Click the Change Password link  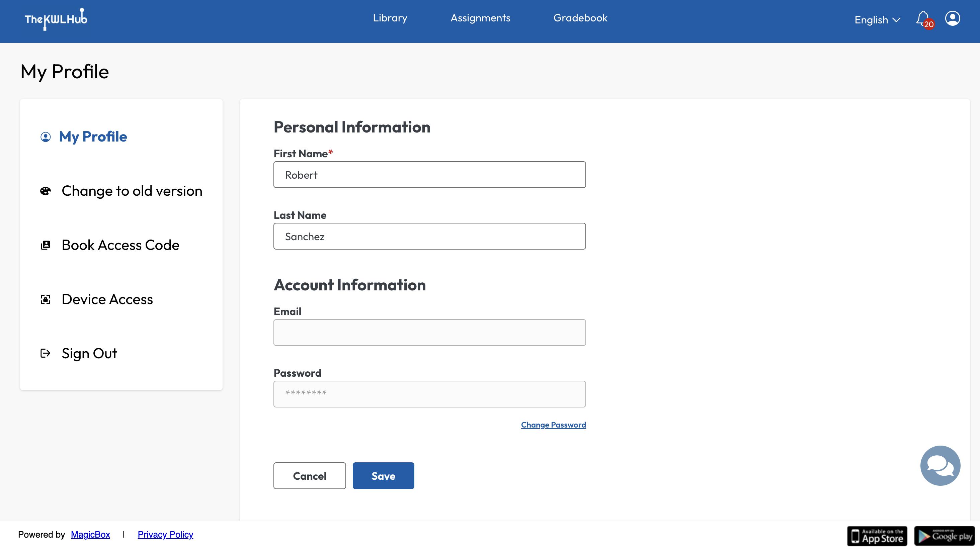(553, 425)
